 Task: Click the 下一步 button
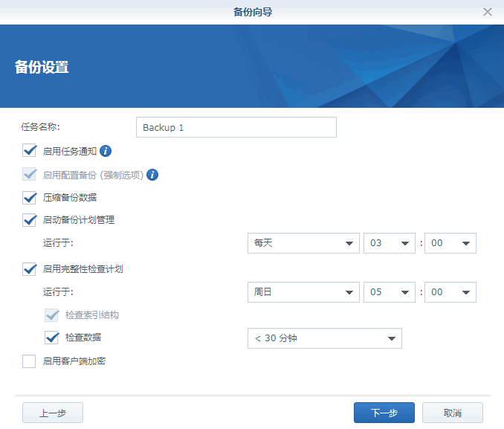pos(384,413)
